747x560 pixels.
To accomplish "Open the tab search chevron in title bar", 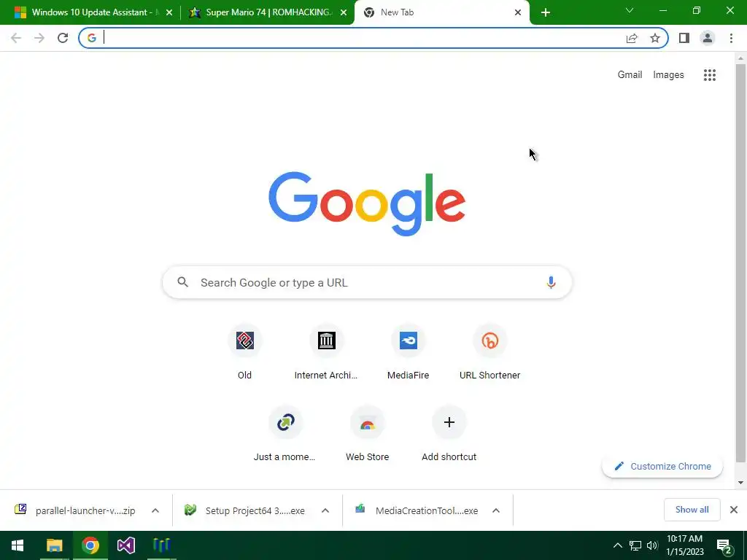I will pos(630,10).
